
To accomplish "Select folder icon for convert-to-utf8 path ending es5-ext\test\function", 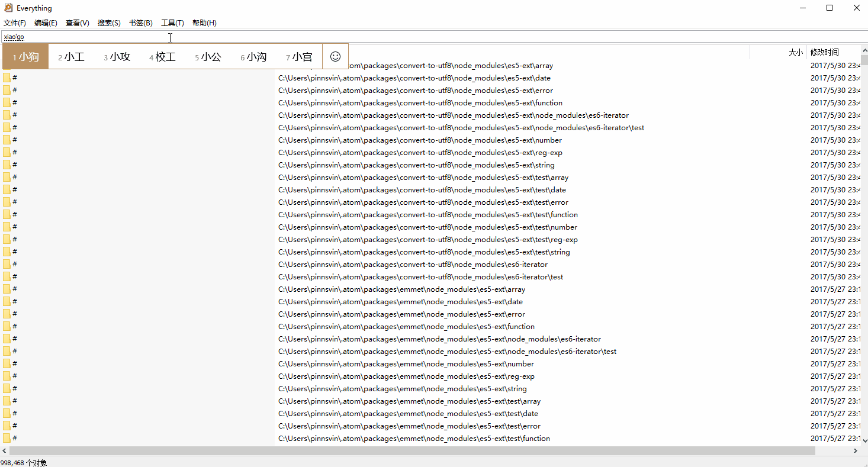I will tap(7, 215).
